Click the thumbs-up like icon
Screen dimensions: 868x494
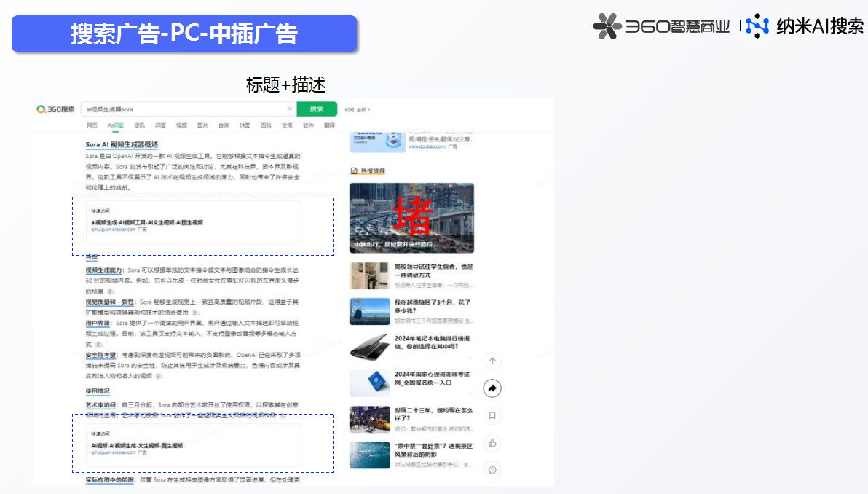tap(492, 442)
